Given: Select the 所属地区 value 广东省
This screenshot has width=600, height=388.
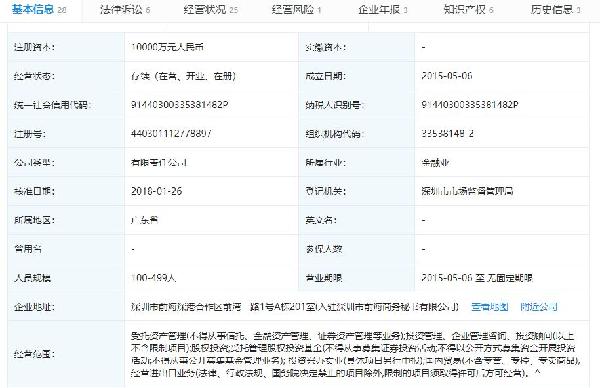Looking at the screenshot, I should [x=144, y=220].
